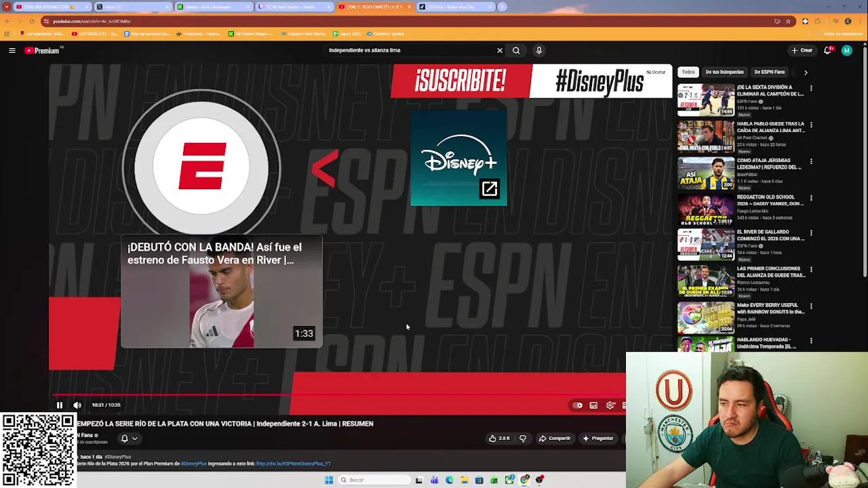Click the taskbar Buscar search box
Image resolution: width=868 pixels, height=488 pixels.
374,480
